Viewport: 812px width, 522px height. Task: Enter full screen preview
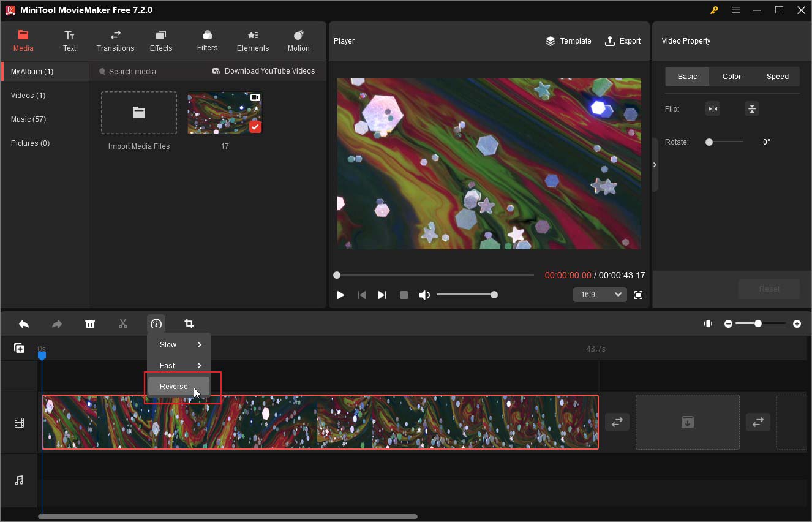click(638, 295)
